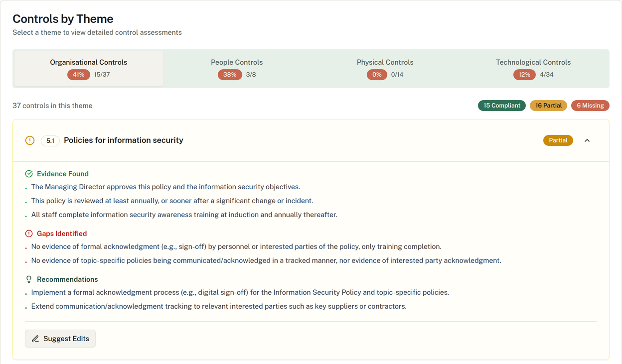This screenshot has height=364, width=622.
Task: Click the staff awareness training evidence line
Action: 184,215
